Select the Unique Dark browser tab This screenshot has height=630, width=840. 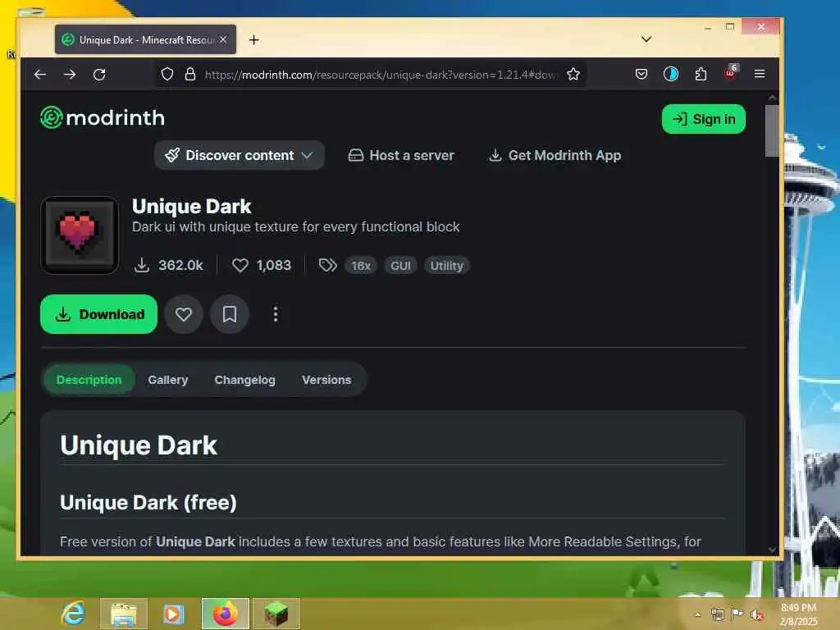click(145, 39)
